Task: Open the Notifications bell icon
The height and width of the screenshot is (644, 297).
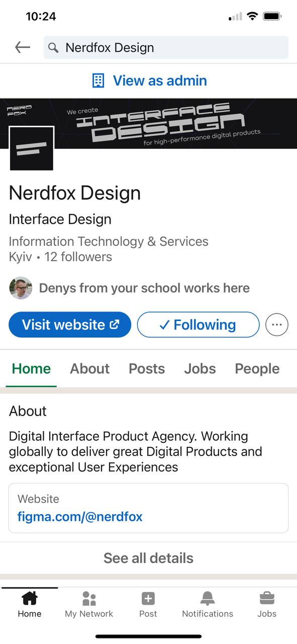Action: [208, 598]
